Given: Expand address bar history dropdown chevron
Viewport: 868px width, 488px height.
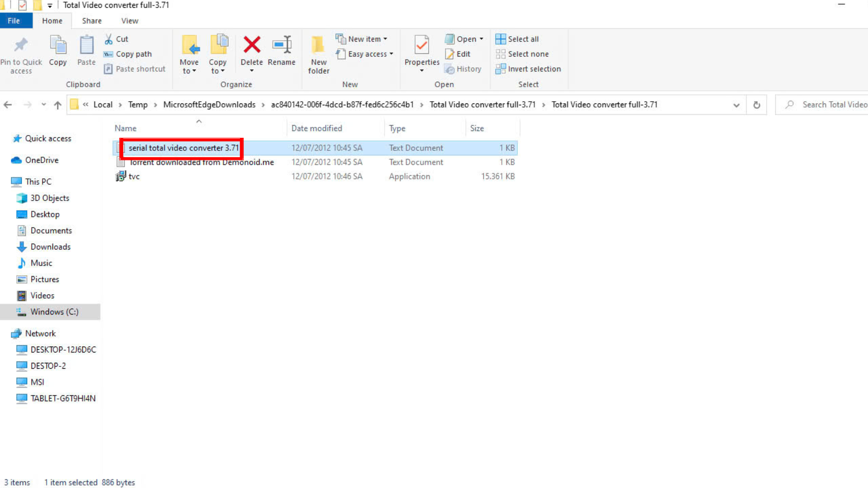Looking at the screenshot, I should click(x=736, y=105).
